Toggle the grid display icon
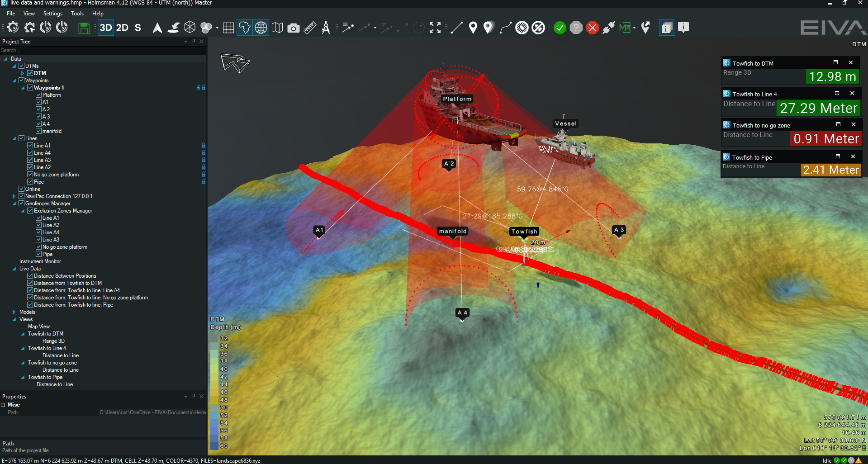 click(228, 28)
